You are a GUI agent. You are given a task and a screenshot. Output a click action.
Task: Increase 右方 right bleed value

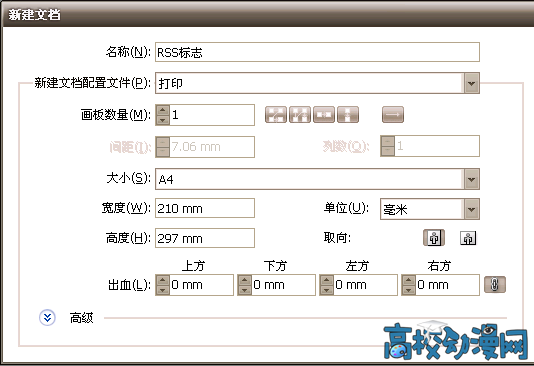pos(409,280)
